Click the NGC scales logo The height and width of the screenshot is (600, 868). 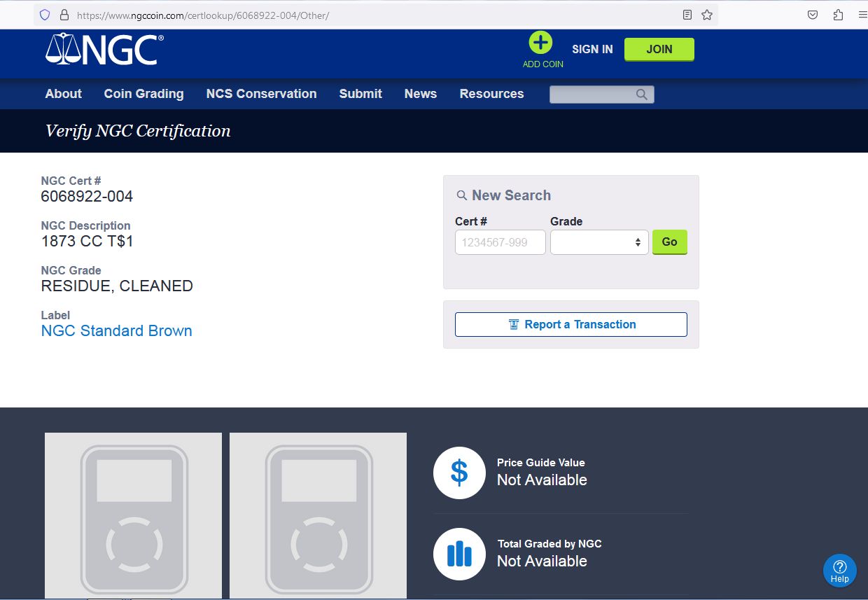(104, 49)
